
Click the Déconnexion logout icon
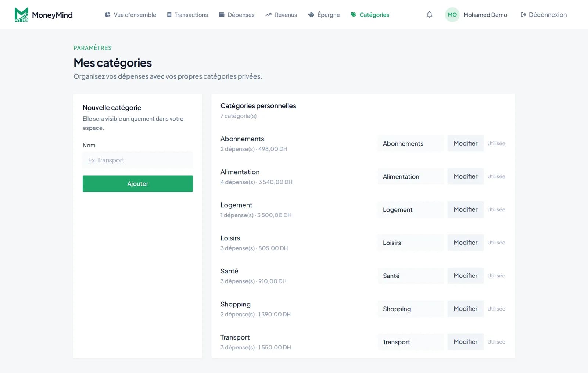(x=523, y=15)
